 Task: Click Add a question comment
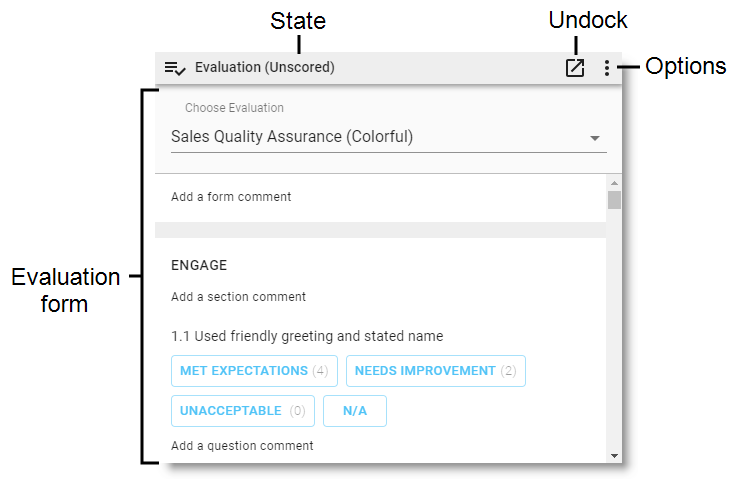point(242,446)
